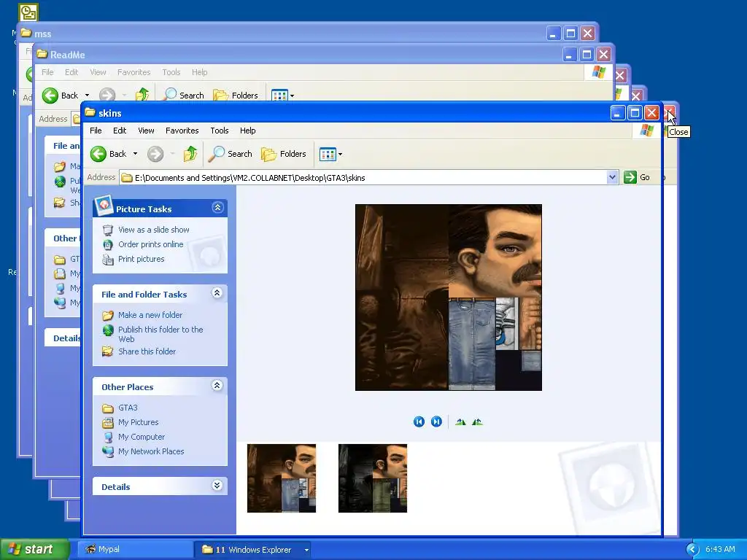The image size is (747, 560).
Task: Show the previous image in filmstrip
Action: [419, 421]
